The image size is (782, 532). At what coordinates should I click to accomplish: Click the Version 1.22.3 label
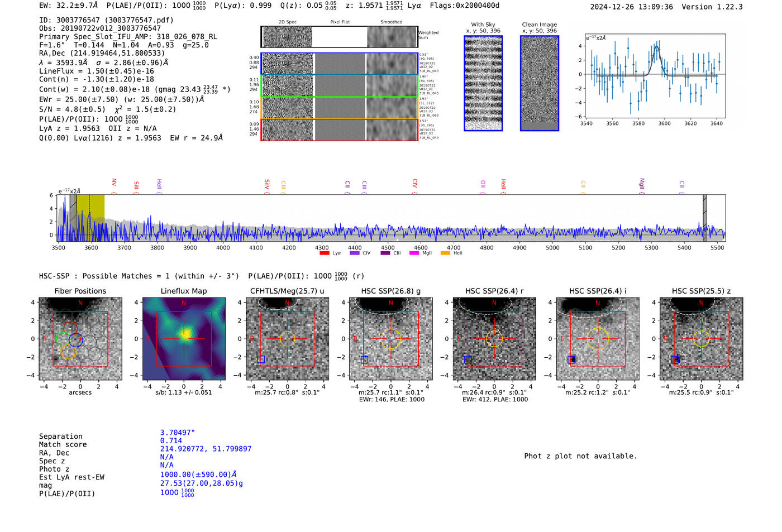pos(712,7)
